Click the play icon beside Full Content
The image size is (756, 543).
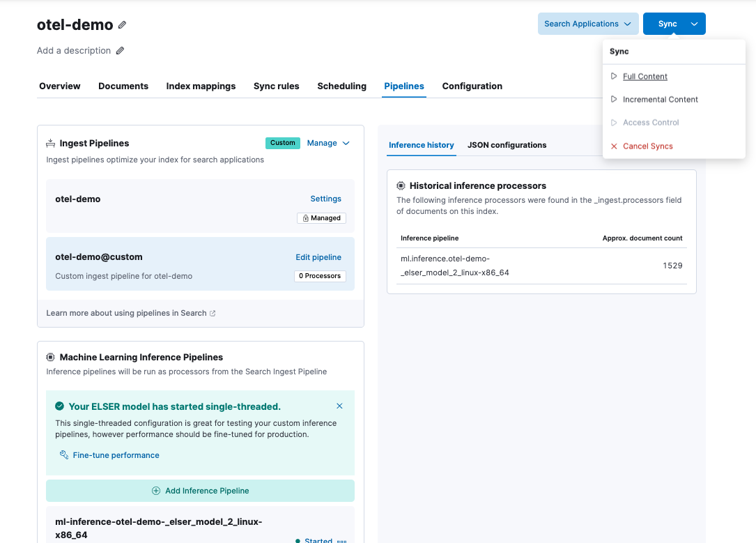point(614,77)
